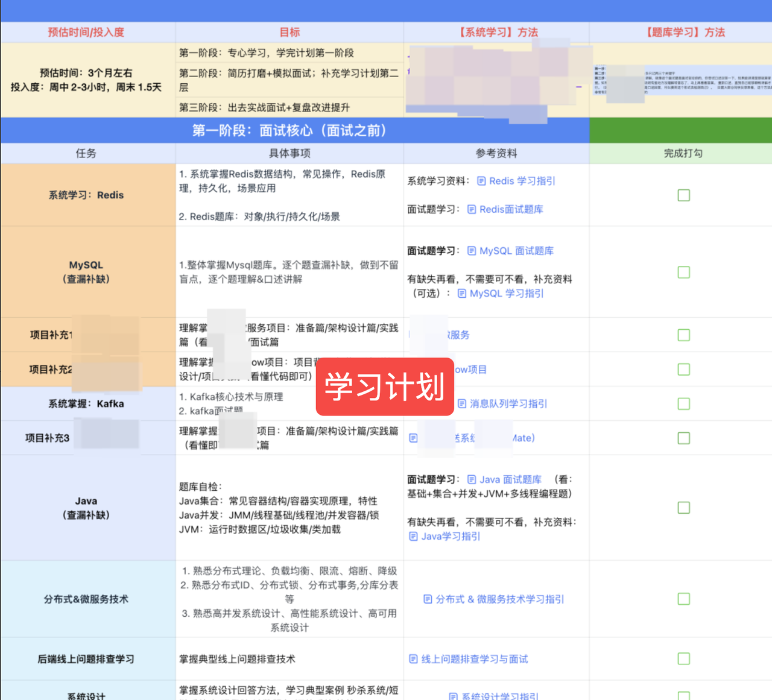Click the MySQL（查漏补缺） task cell
Image resolution: width=772 pixels, height=700 pixels.
(88, 272)
